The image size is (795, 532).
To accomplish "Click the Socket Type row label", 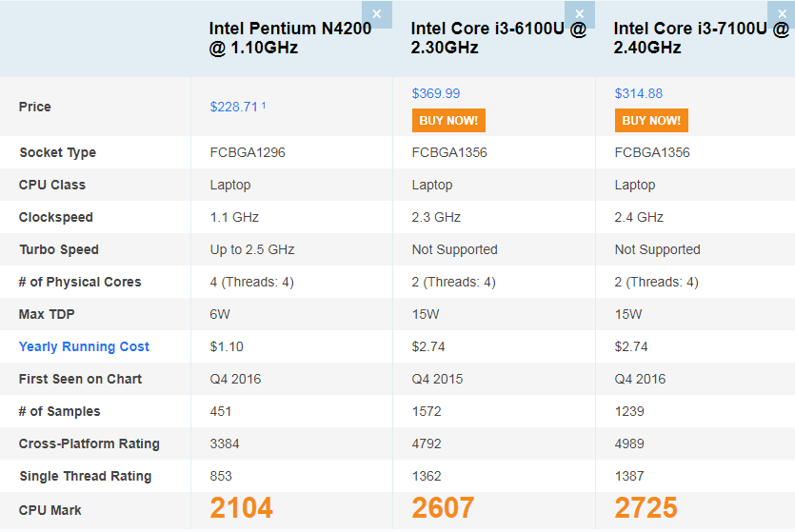I will pos(57,152).
